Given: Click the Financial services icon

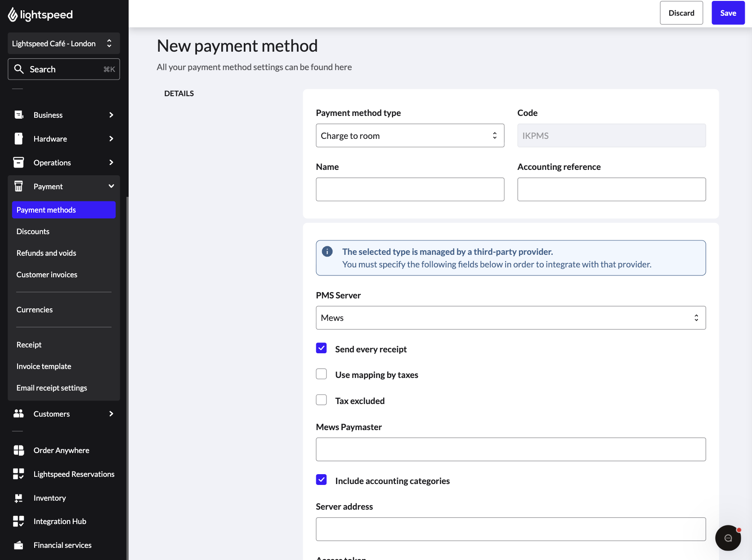Looking at the screenshot, I should [18, 545].
